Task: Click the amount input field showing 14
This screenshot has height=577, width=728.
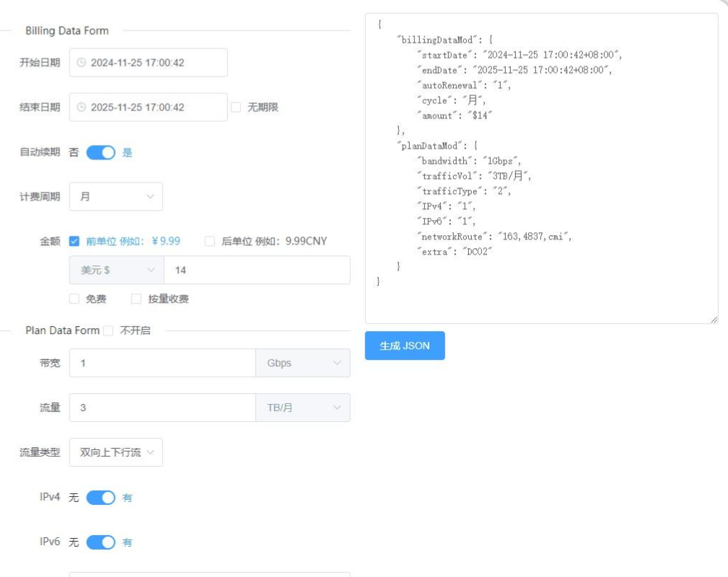Action: (256, 270)
